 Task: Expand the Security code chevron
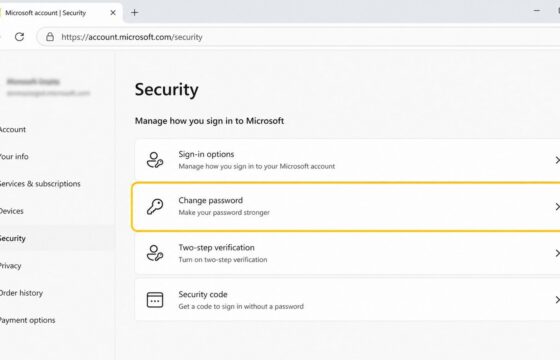pos(557,300)
